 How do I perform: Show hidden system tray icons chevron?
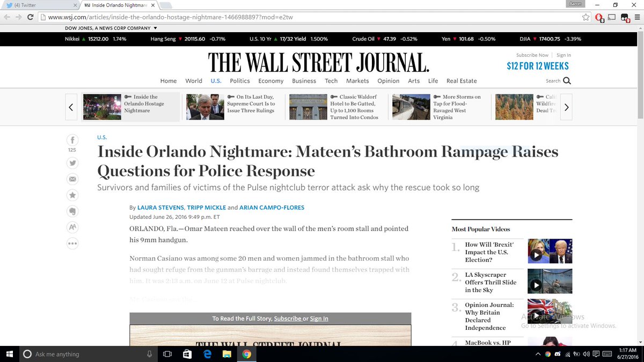click(538, 354)
